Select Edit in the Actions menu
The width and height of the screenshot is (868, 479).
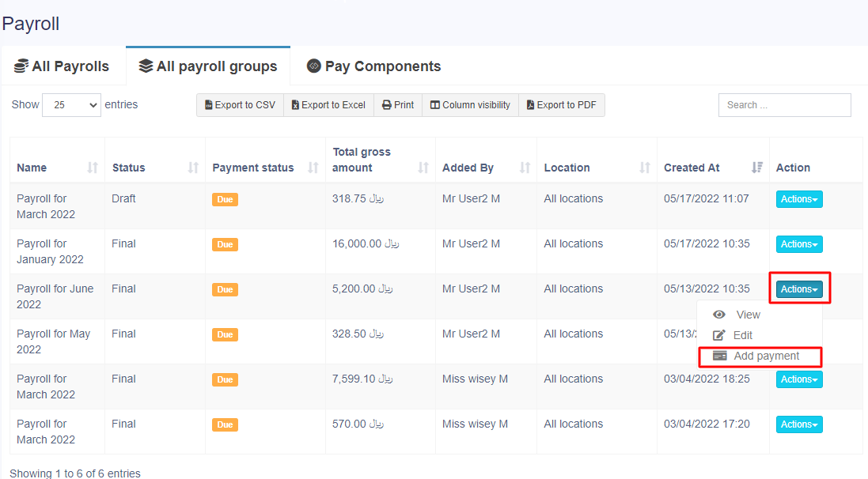pyautogui.click(x=742, y=335)
